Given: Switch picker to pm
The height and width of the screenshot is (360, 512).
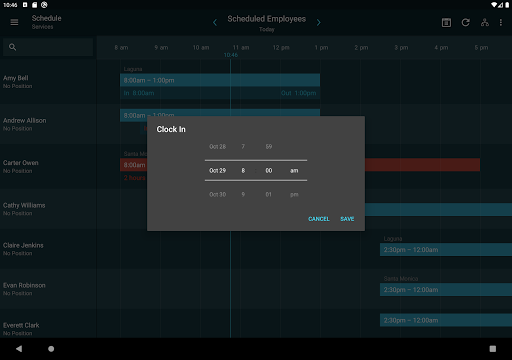Looking at the screenshot, I should click(x=294, y=194).
